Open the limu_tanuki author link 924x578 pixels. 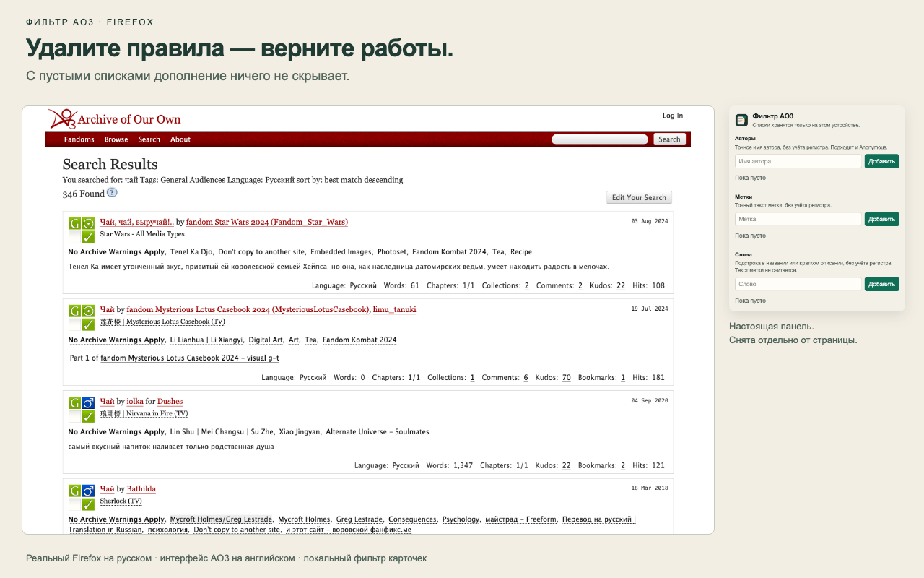point(394,309)
